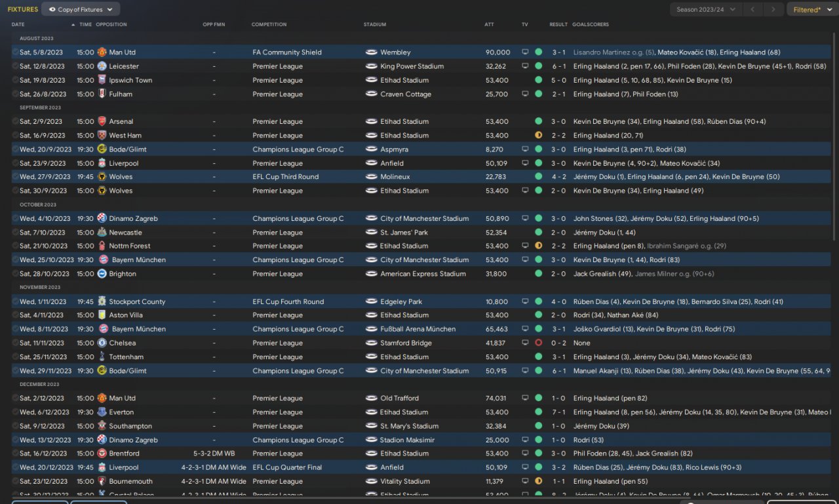Select the St. James' Park stadium name
Image resolution: width=839 pixels, height=504 pixels.
(x=404, y=232)
